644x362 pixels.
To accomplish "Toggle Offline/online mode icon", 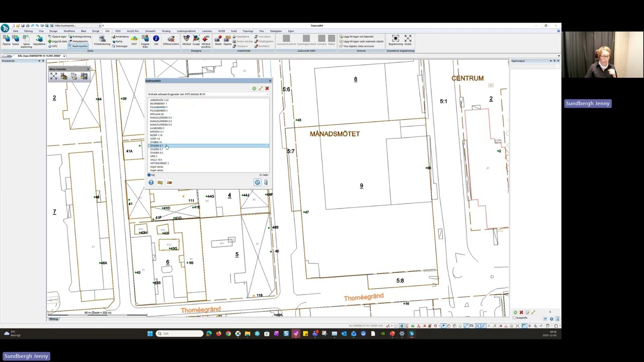I will click(x=171, y=40).
